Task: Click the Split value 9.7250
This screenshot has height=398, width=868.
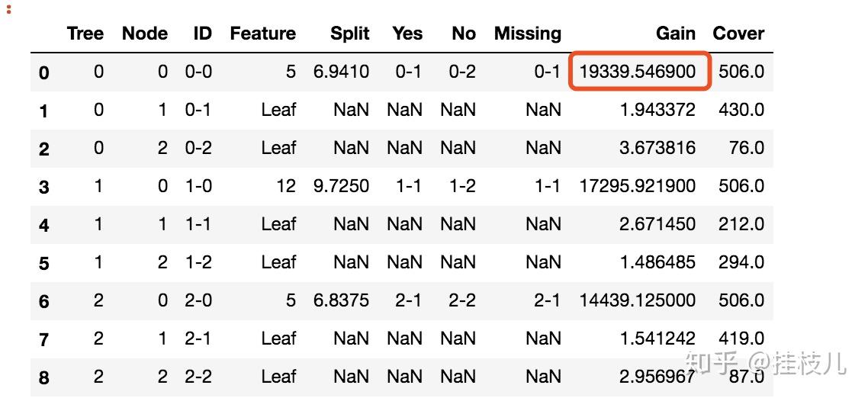Action: (341, 186)
